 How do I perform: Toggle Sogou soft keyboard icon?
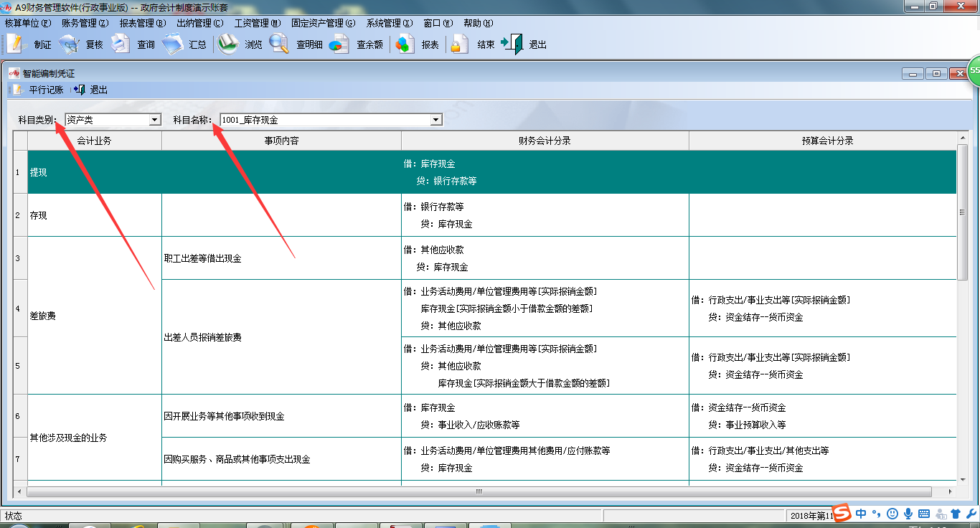click(924, 514)
